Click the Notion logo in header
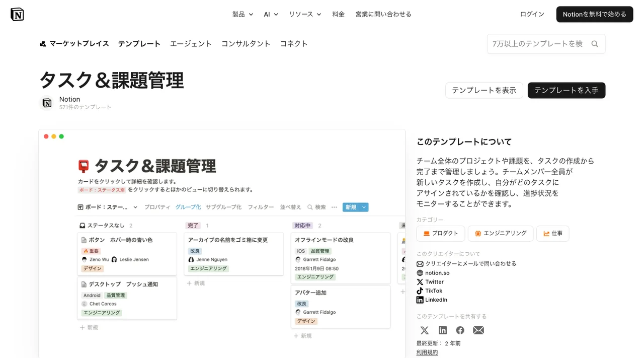Image resolution: width=644 pixels, height=358 pixels. point(17,14)
